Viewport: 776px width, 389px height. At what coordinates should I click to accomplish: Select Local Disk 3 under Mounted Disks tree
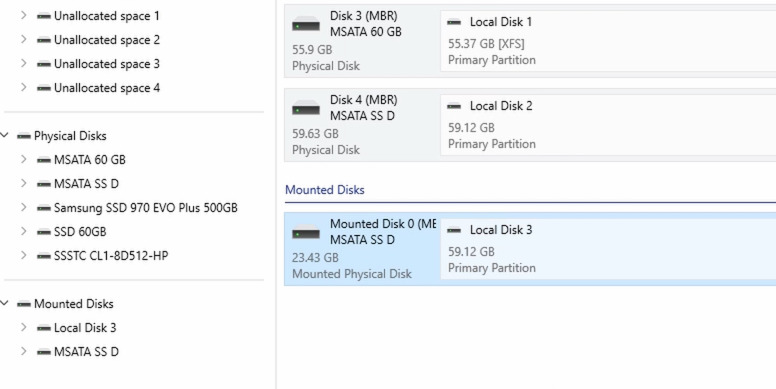(85, 328)
